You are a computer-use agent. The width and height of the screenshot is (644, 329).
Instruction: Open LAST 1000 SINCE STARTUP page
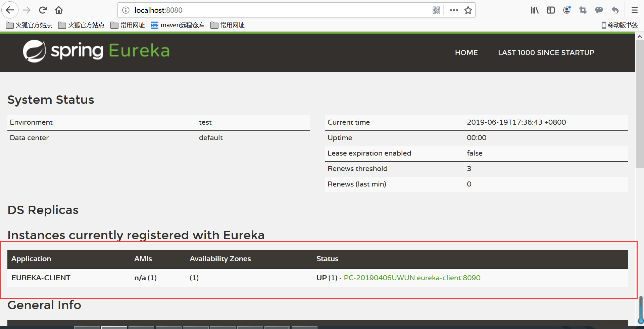pos(546,53)
